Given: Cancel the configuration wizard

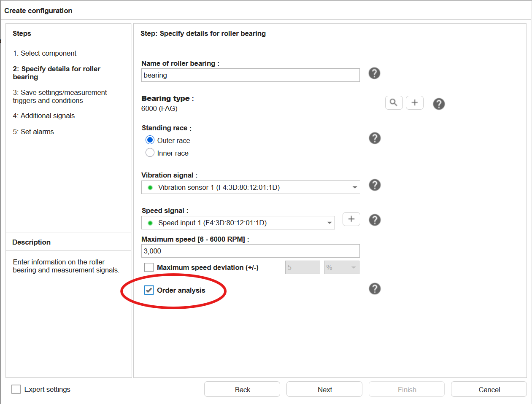Looking at the screenshot, I should [489, 389].
